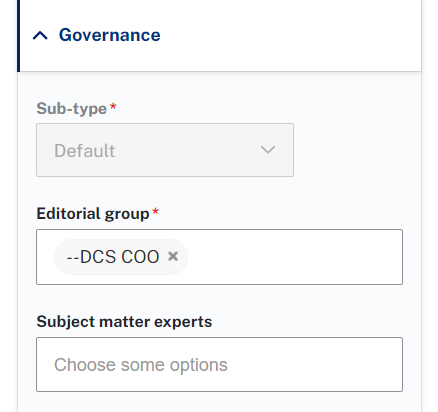
Task: Click the Sub-type field label
Action: (71, 108)
